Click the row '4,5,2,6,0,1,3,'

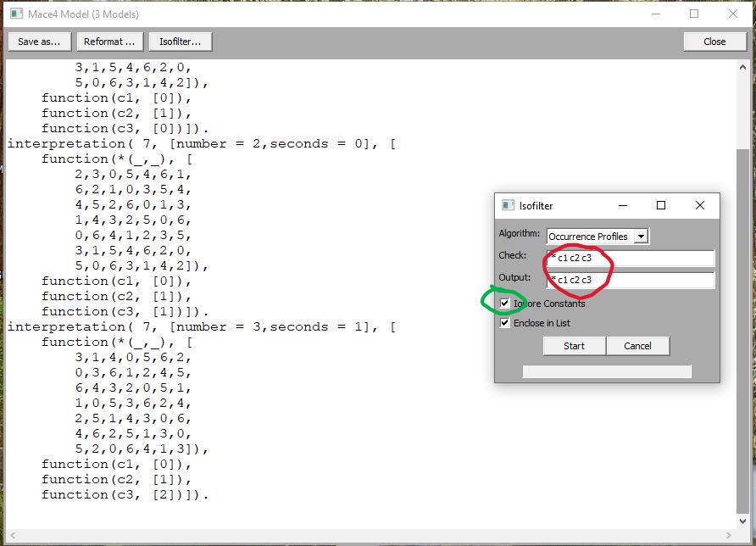(x=133, y=205)
